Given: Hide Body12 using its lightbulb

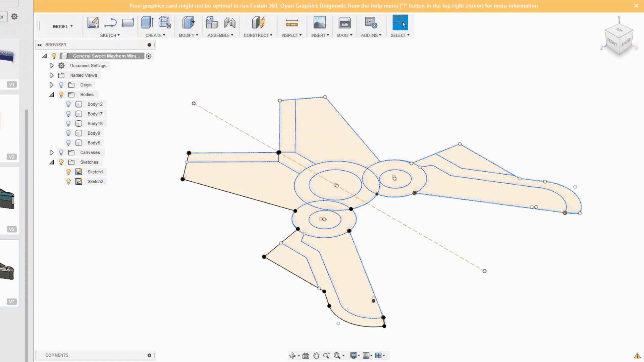Looking at the screenshot, I should 68,104.
